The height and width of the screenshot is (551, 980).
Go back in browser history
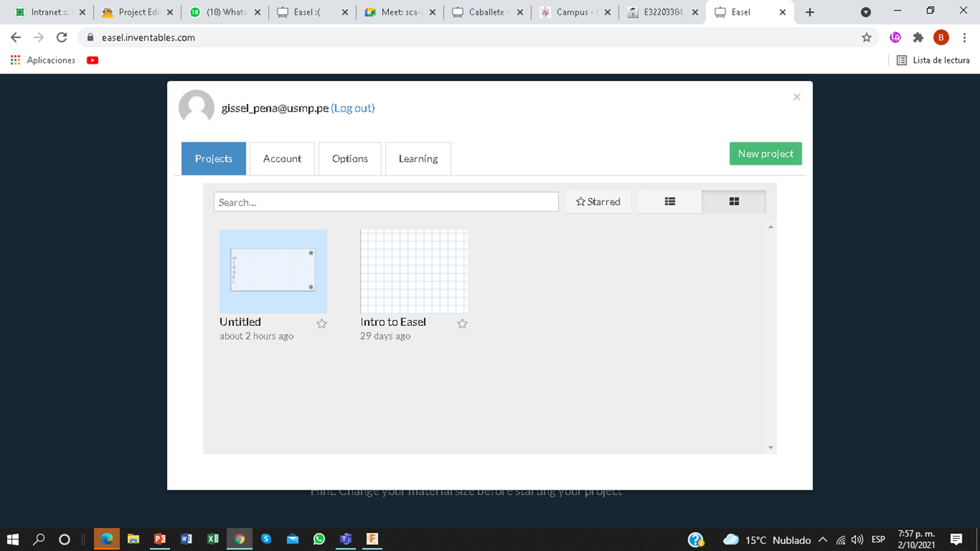click(15, 37)
